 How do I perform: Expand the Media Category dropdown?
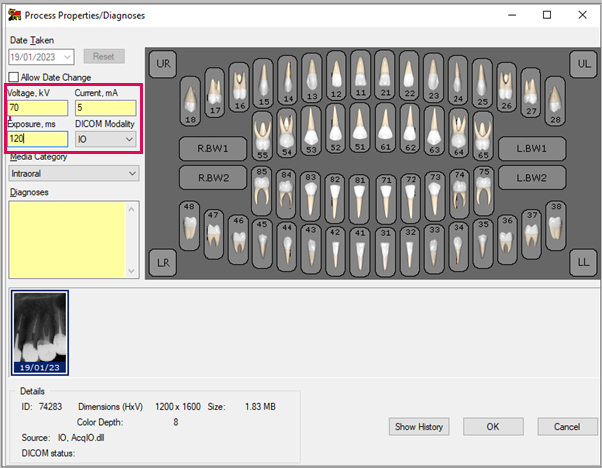pos(132,174)
